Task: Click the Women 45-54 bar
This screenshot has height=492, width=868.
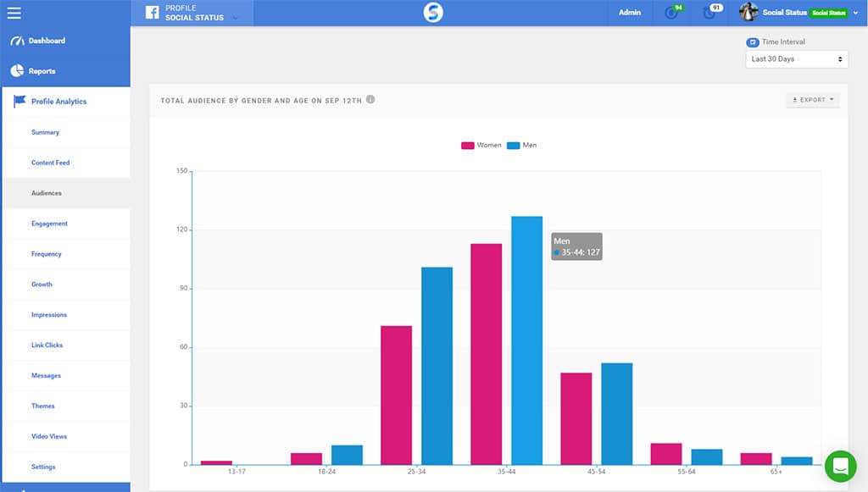Action: click(576, 418)
